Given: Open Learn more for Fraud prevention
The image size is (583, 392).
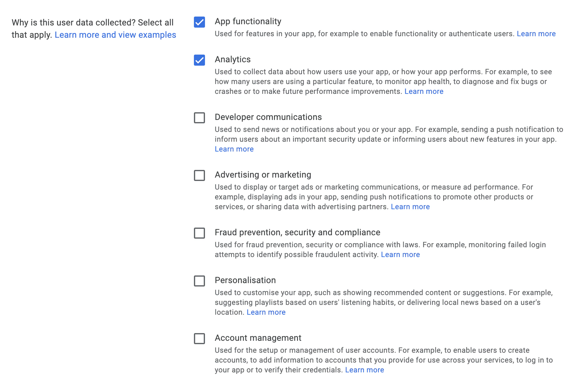Looking at the screenshot, I should (400, 255).
